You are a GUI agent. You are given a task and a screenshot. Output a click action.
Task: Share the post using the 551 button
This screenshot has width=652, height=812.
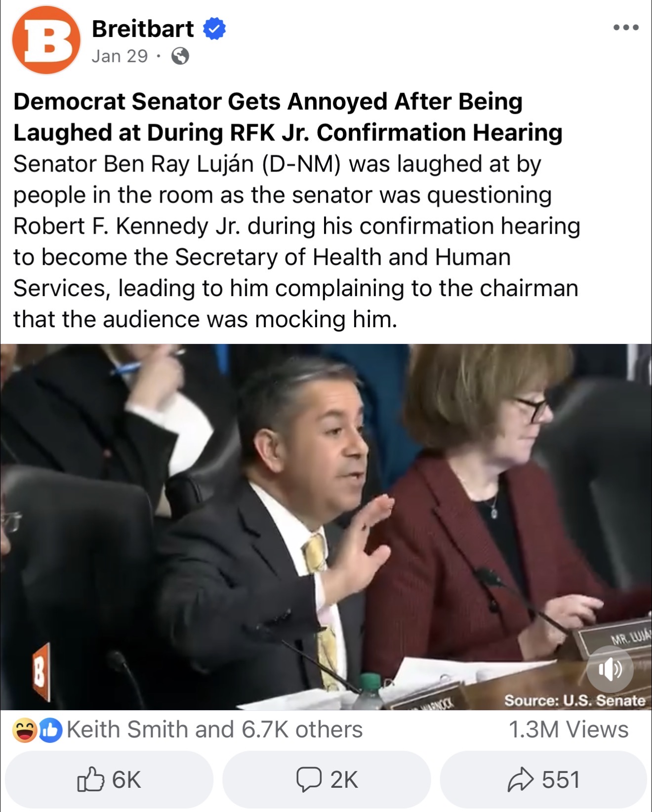pyautogui.click(x=543, y=779)
